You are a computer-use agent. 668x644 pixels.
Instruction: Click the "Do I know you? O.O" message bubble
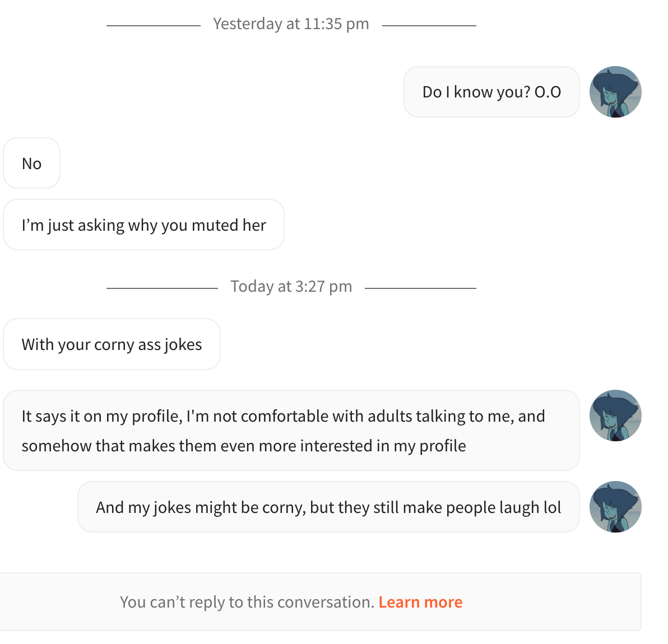click(491, 92)
